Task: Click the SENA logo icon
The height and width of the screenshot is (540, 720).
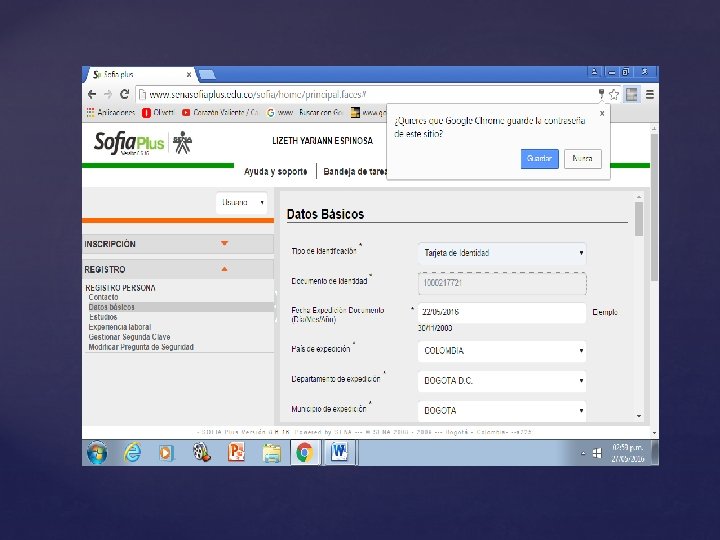Action: pyautogui.click(x=182, y=142)
